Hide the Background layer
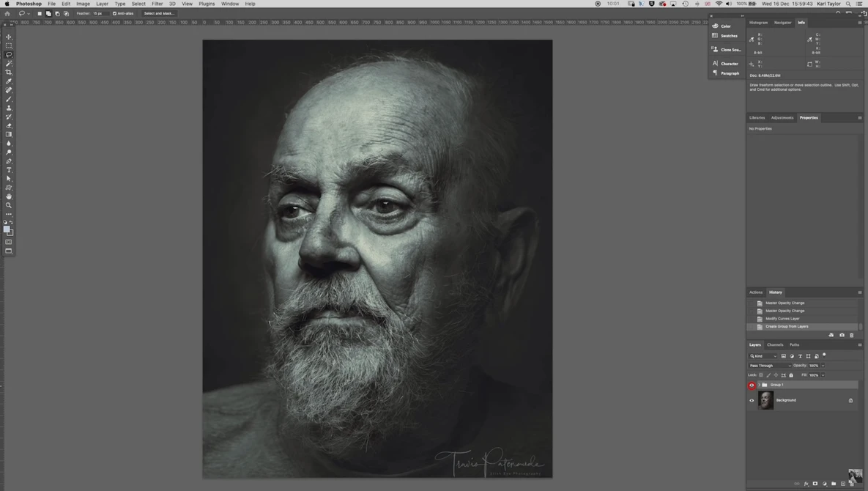The image size is (868, 491). pos(752,400)
